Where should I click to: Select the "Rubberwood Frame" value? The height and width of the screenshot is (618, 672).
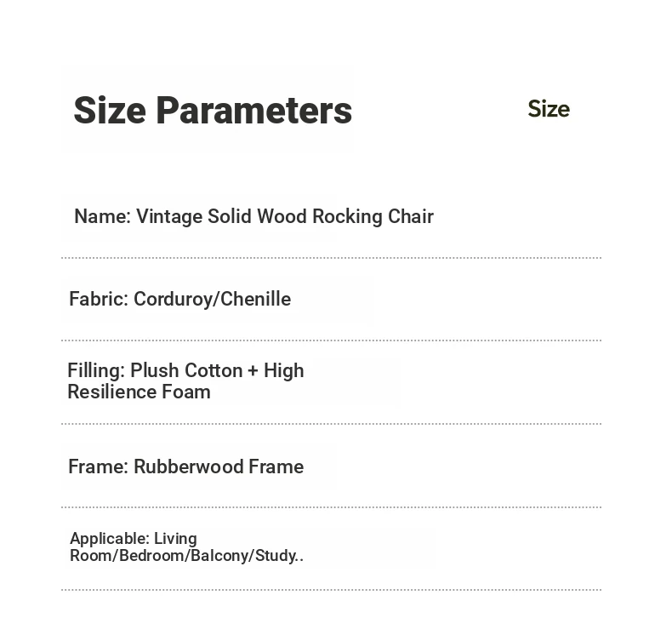click(x=219, y=467)
